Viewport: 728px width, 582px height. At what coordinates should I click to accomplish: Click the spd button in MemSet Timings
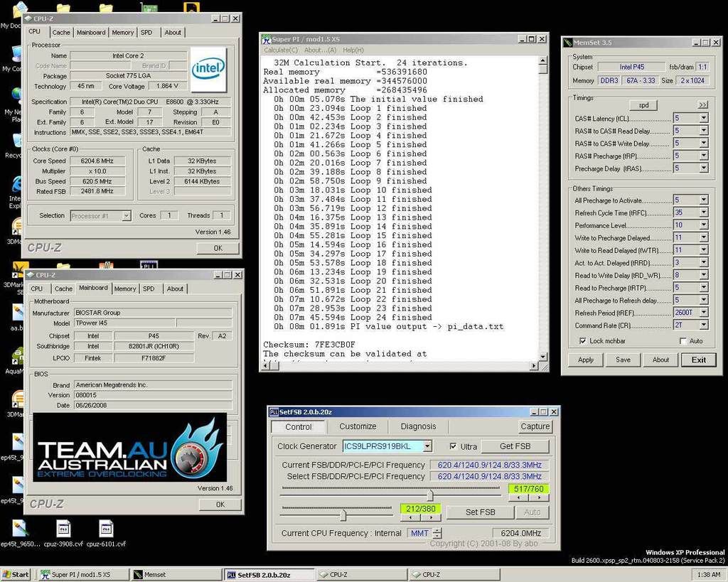point(643,105)
